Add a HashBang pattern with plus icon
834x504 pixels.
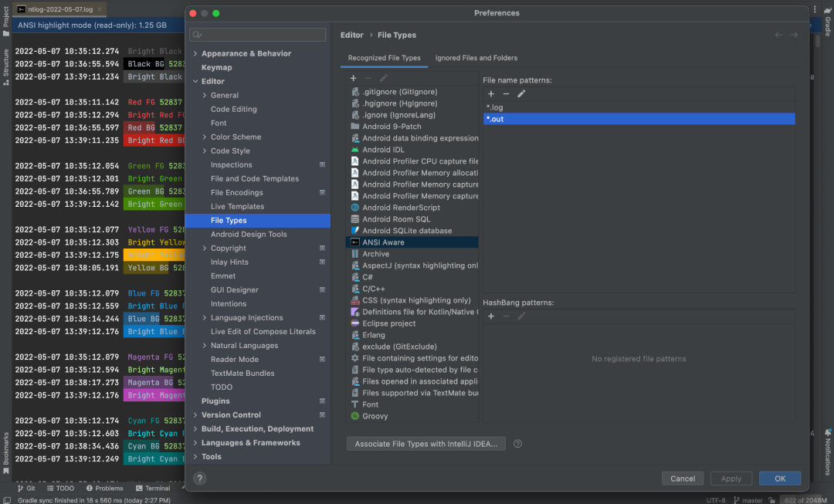491,316
